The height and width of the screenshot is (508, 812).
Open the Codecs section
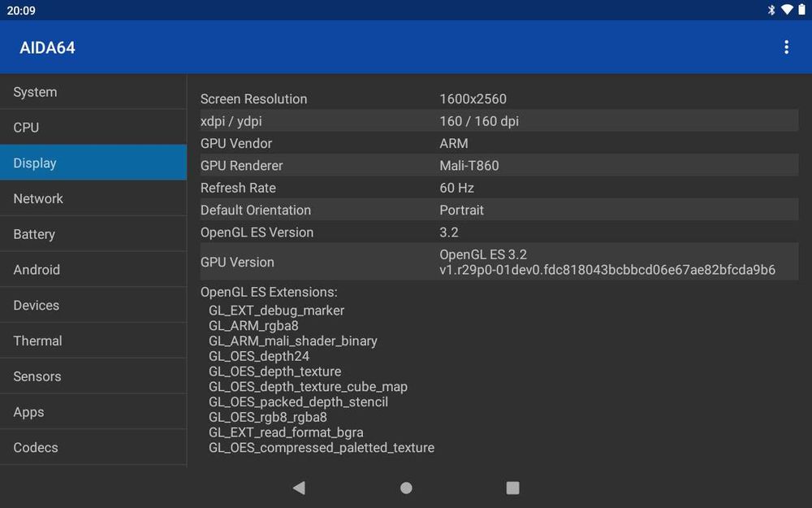click(93, 447)
